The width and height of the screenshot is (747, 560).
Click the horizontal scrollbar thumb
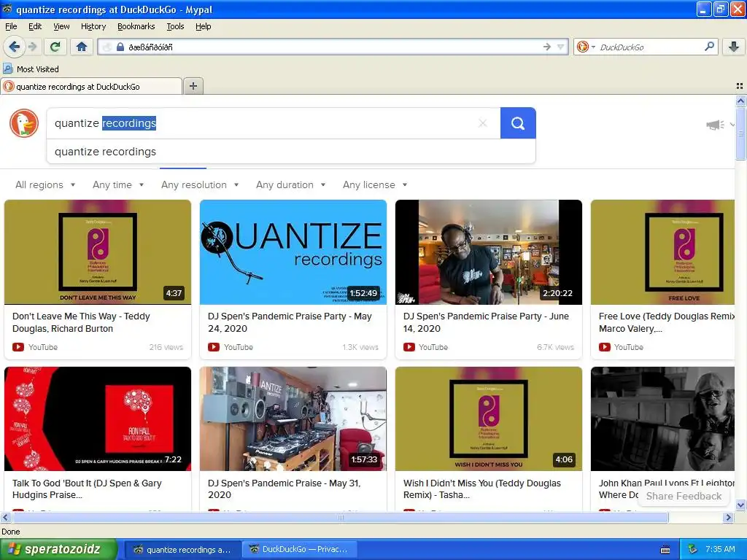point(340,517)
